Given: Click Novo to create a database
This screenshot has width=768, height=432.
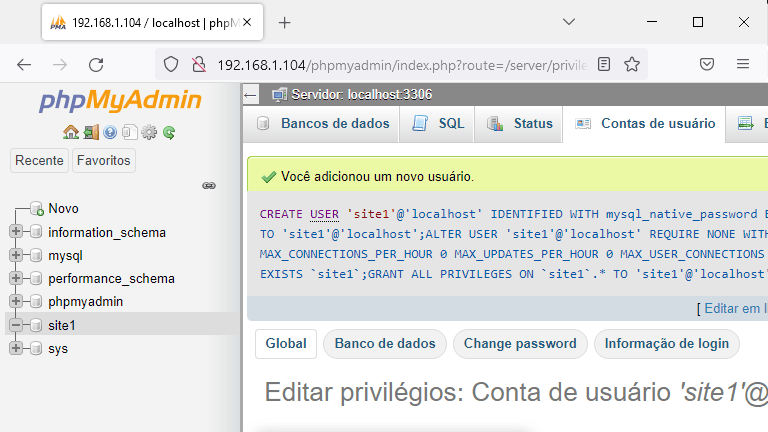Looking at the screenshot, I should pyautogui.click(x=63, y=208).
